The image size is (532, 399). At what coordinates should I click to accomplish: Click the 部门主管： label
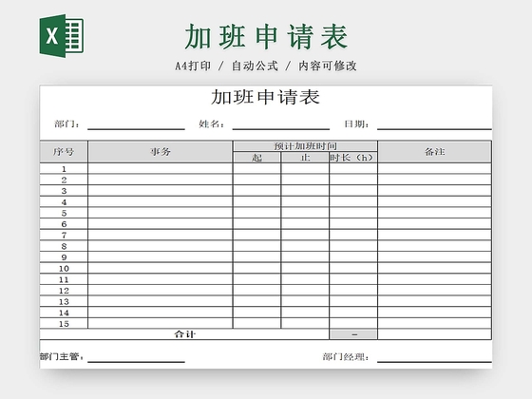[62, 357]
